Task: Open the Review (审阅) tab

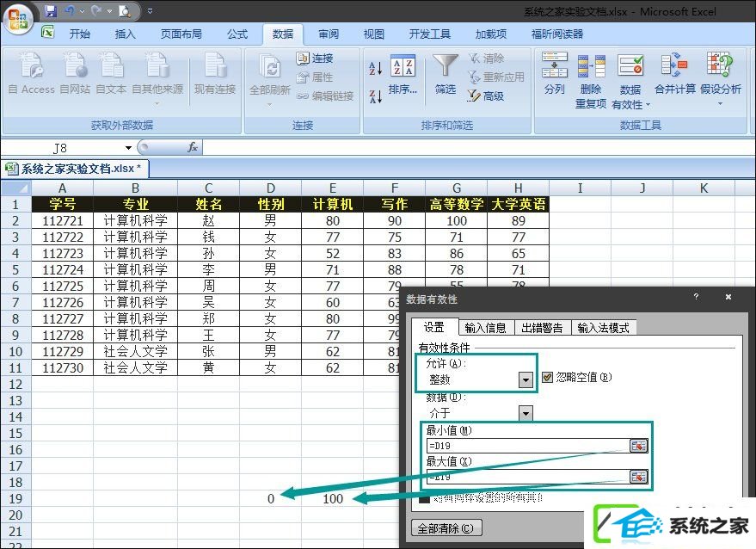Action: pyautogui.click(x=329, y=34)
